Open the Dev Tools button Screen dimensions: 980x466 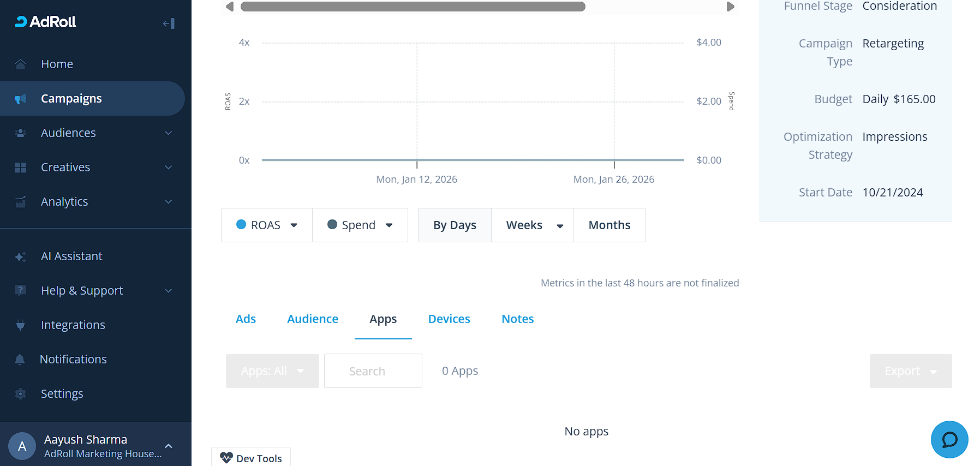251,458
